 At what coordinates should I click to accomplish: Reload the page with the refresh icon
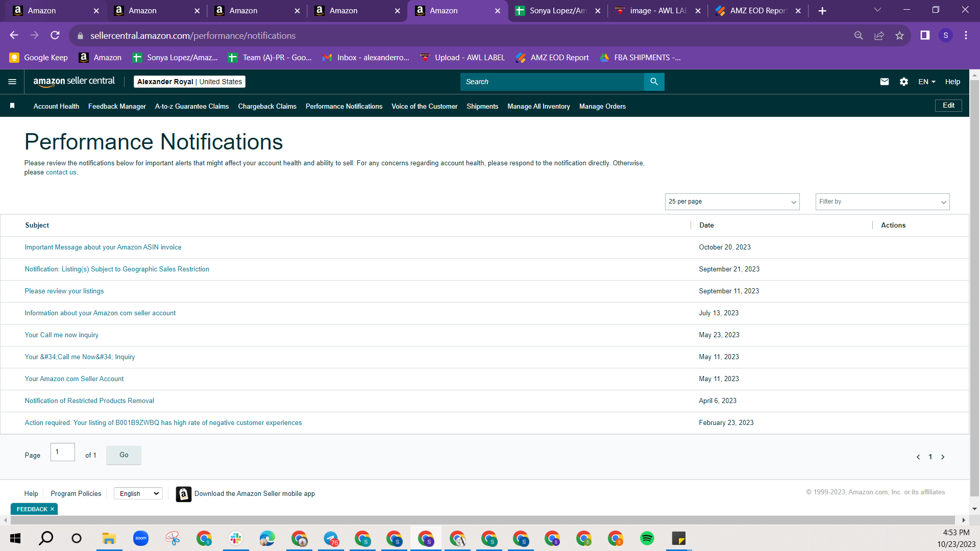coord(55,35)
